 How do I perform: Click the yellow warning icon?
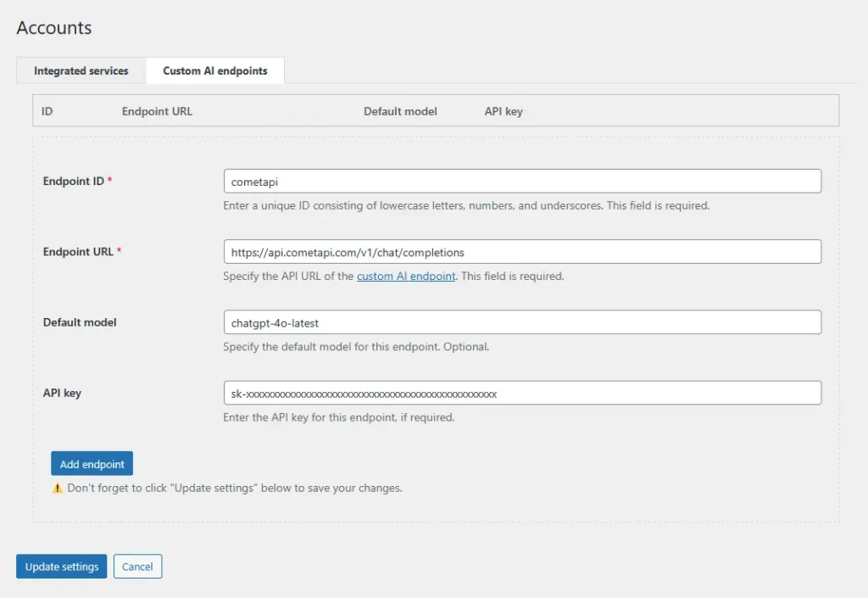click(x=58, y=489)
